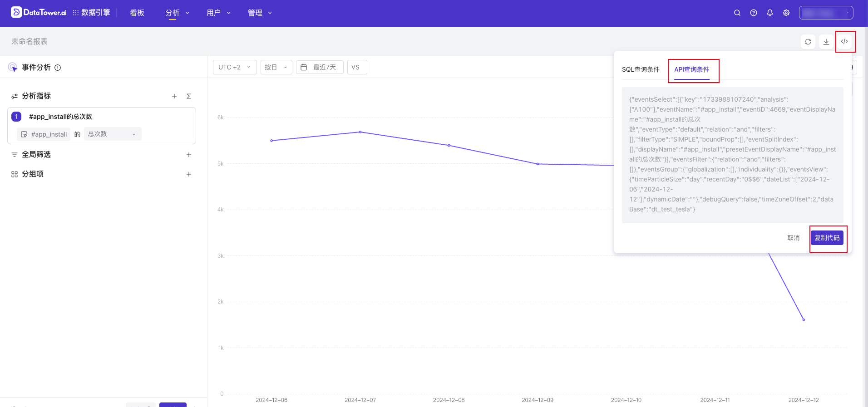
Task: Expand the 分析 menu chevron
Action: [x=187, y=13]
